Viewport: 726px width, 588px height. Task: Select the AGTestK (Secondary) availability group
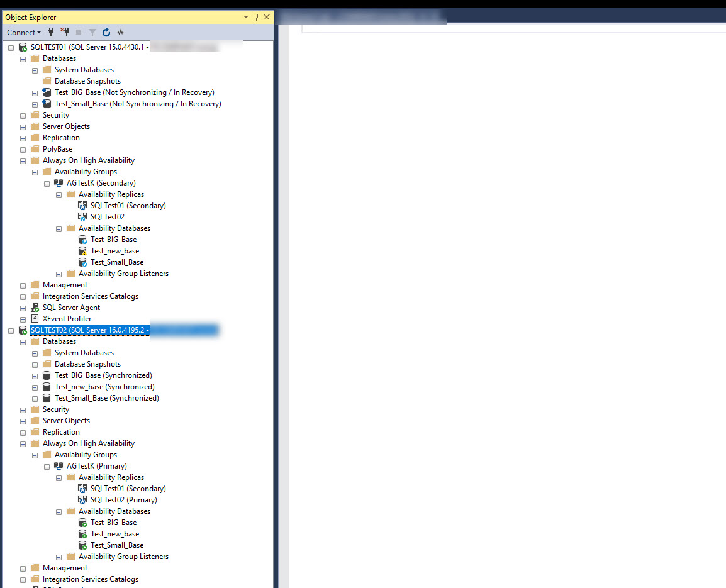101,183
